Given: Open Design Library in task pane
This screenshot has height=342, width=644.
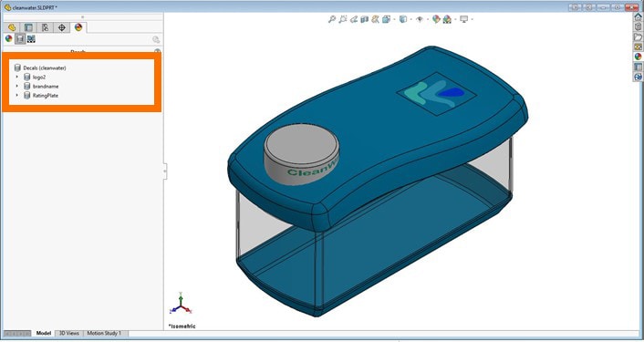Looking at the screenshot, I should (x=638, y=27).
